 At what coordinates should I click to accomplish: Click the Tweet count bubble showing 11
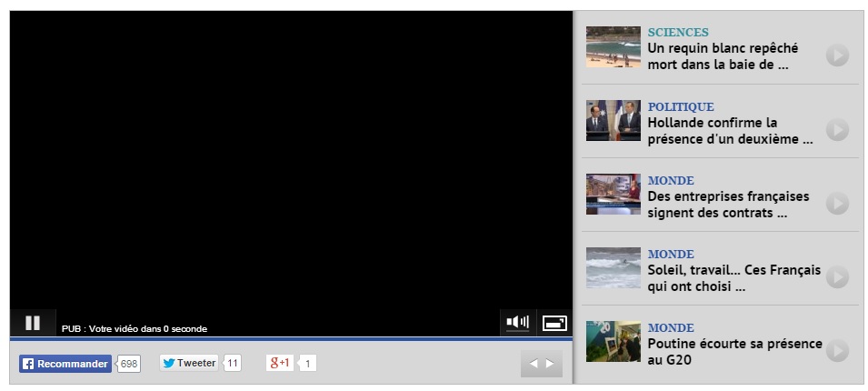pyautogui.click(x=233, y=364)
